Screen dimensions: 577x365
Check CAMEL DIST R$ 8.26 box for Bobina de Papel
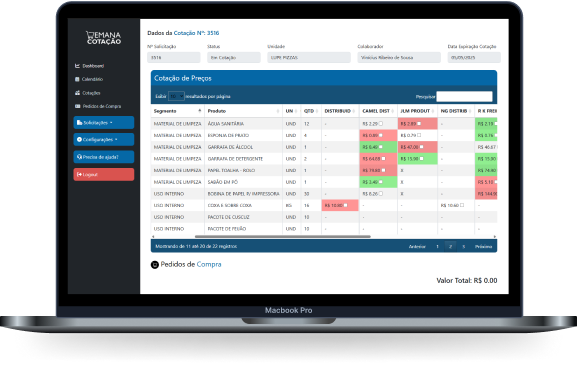(381, 194)
